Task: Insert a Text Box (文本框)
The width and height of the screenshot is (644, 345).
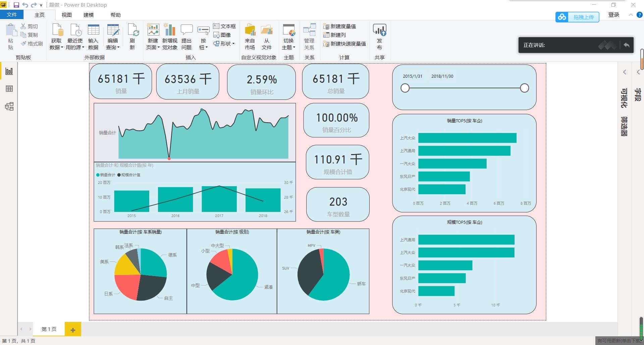Action: click(x=224, y=26)
